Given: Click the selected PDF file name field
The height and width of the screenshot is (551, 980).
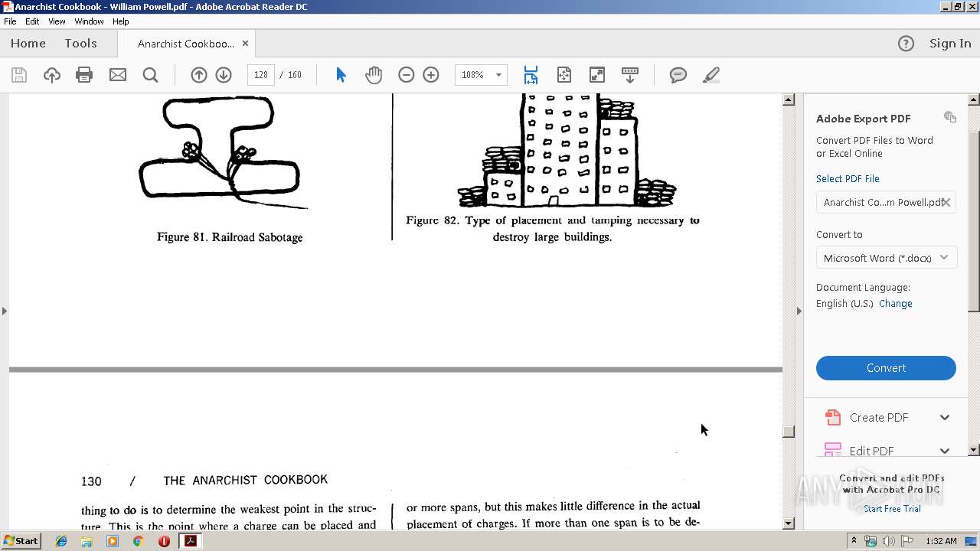Looking at the screenshot, I should pos(886,202).
